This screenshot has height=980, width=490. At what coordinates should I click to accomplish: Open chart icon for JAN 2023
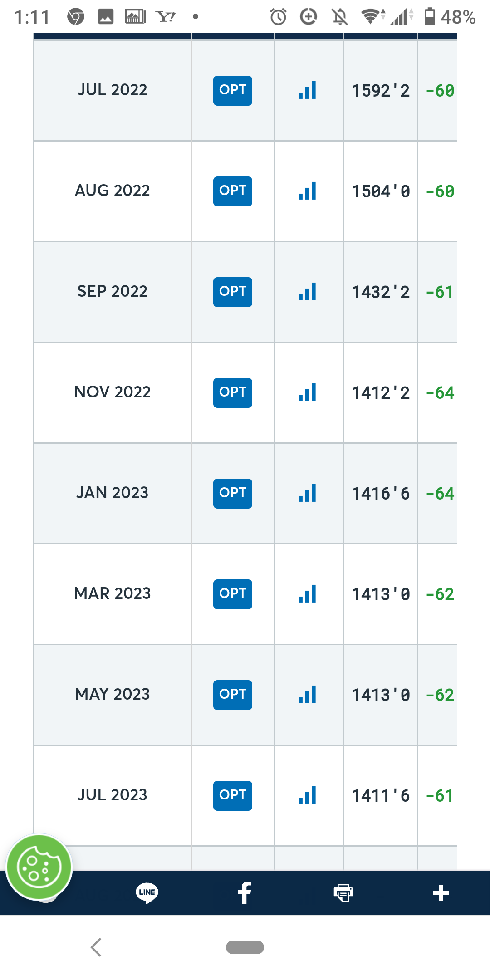(307, 493)
